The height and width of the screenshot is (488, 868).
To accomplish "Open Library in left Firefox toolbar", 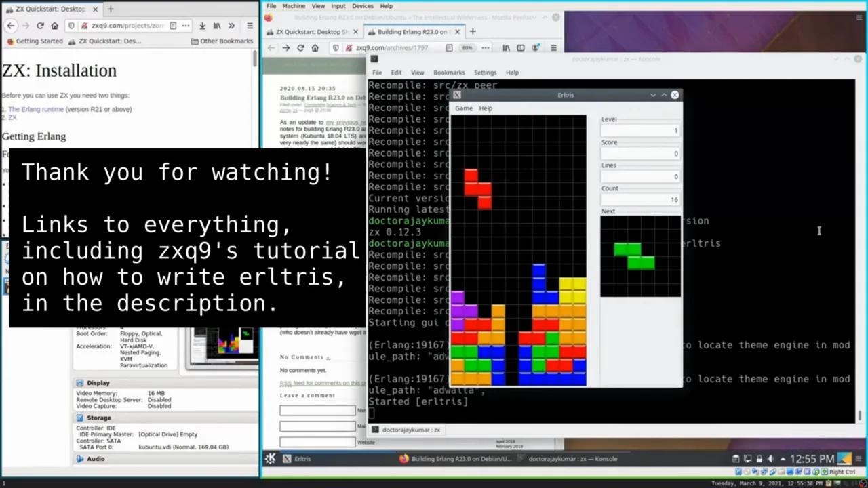I will click(216, 26).
